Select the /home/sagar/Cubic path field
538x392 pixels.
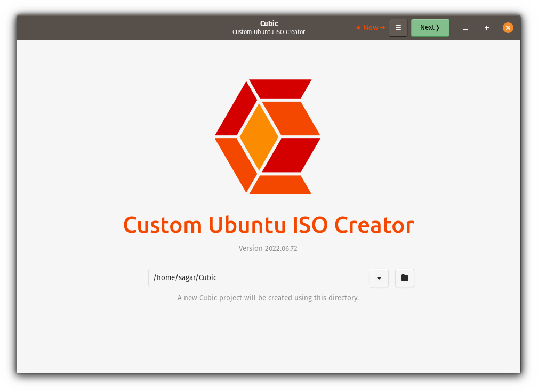[x=256, y=277]
